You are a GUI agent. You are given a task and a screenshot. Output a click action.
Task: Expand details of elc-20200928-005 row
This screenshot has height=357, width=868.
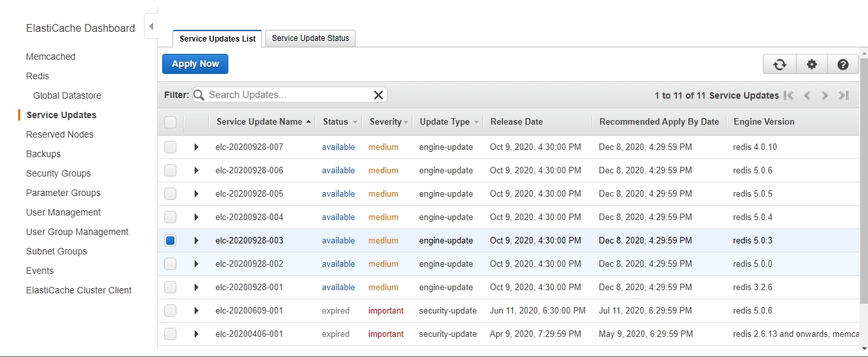pos(196,194)
